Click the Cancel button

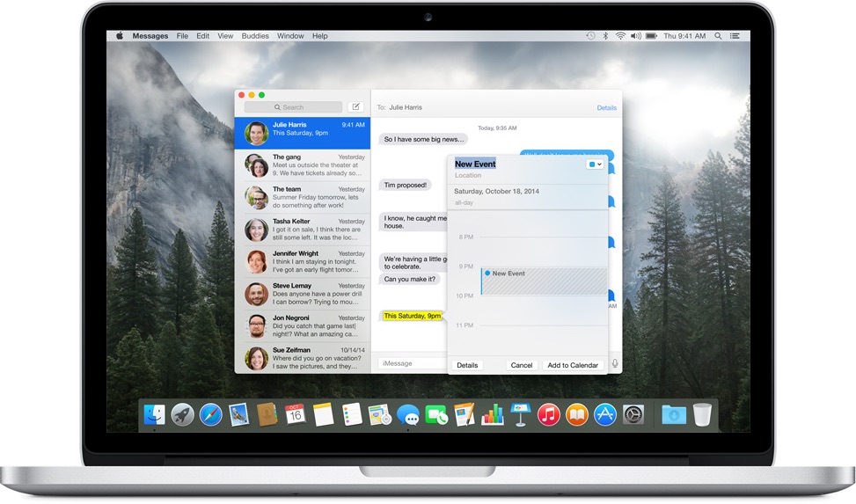click(x=522, y=365)
